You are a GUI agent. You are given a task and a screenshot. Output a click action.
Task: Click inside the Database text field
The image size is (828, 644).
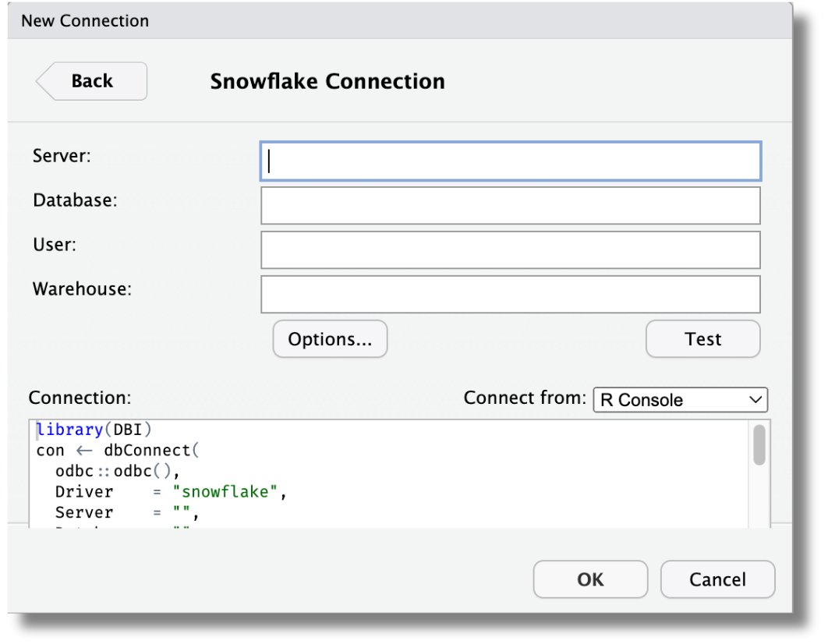coord(510,205)
